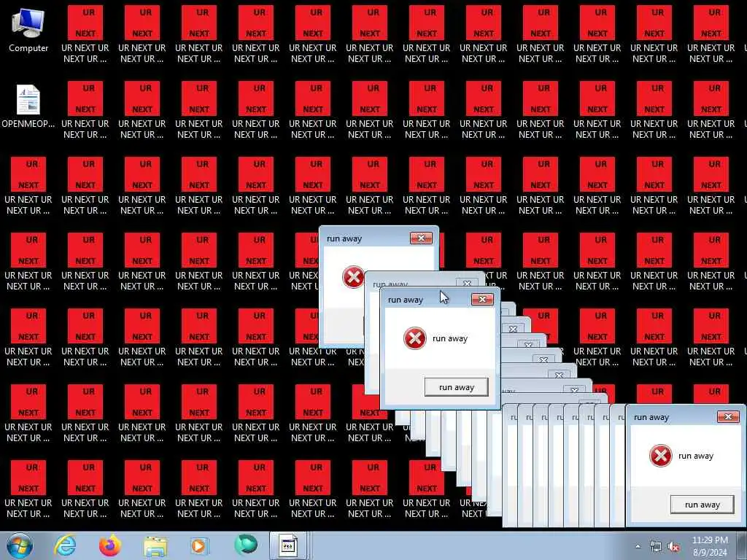The image size is (747, 560).
Task: Select UR NEXT icon directly right of OPENMEOP
Action: (x=85, y=110)
